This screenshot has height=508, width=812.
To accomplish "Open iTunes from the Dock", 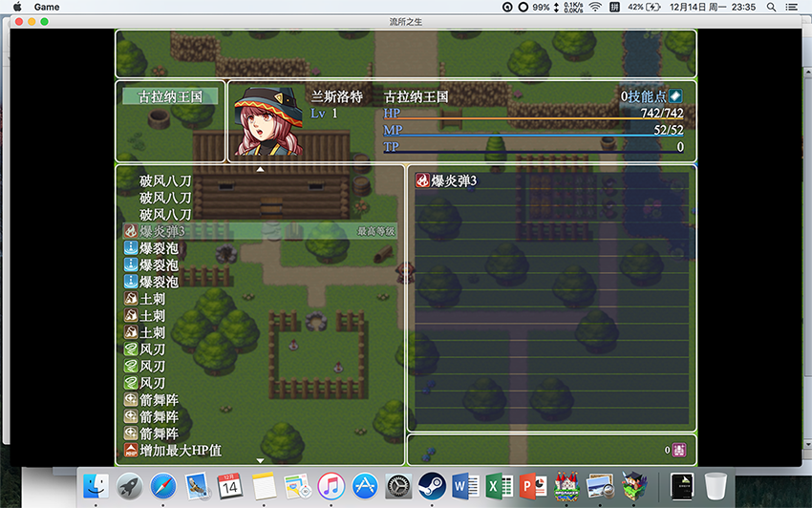I will pyautogui.click(x=331, y=486).
